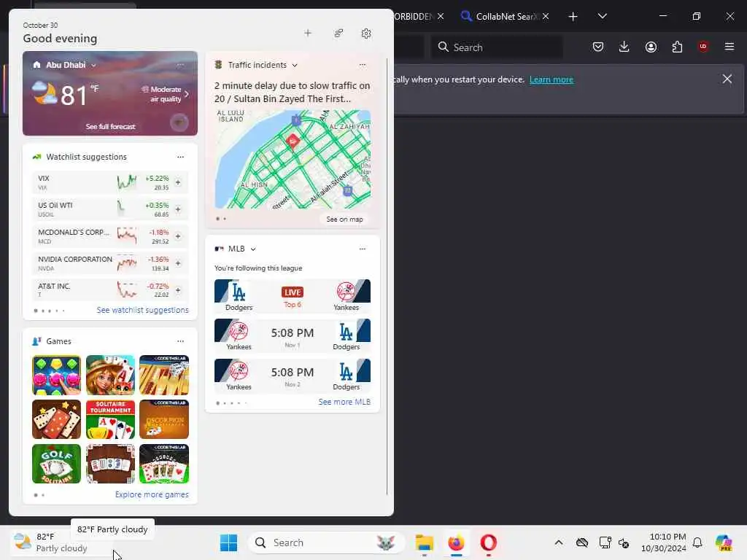This screenshot has width=747, height=560.
Task: Add McDonald's Corp to watchlist
Action: 178,236
